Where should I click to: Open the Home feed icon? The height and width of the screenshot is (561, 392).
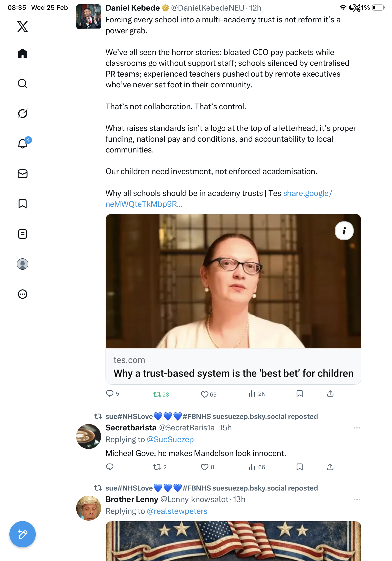coord(23,54)
